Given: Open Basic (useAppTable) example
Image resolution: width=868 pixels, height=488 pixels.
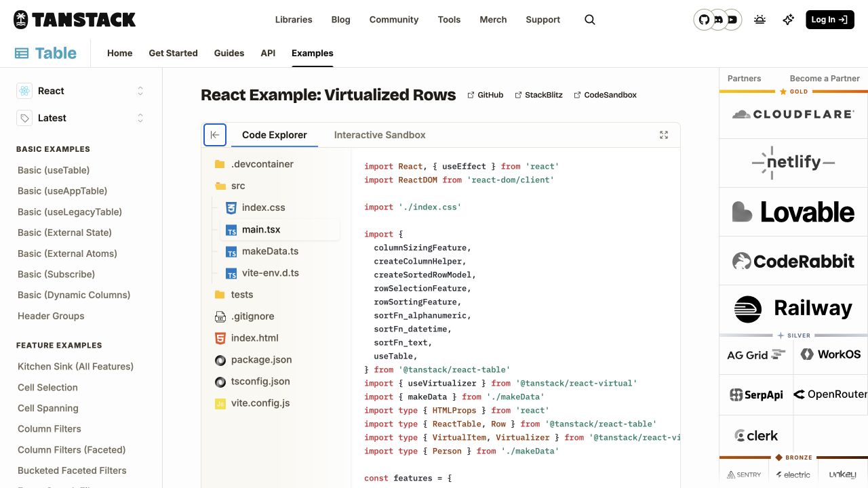Looking at the screenshot, I should coord(62,191).
